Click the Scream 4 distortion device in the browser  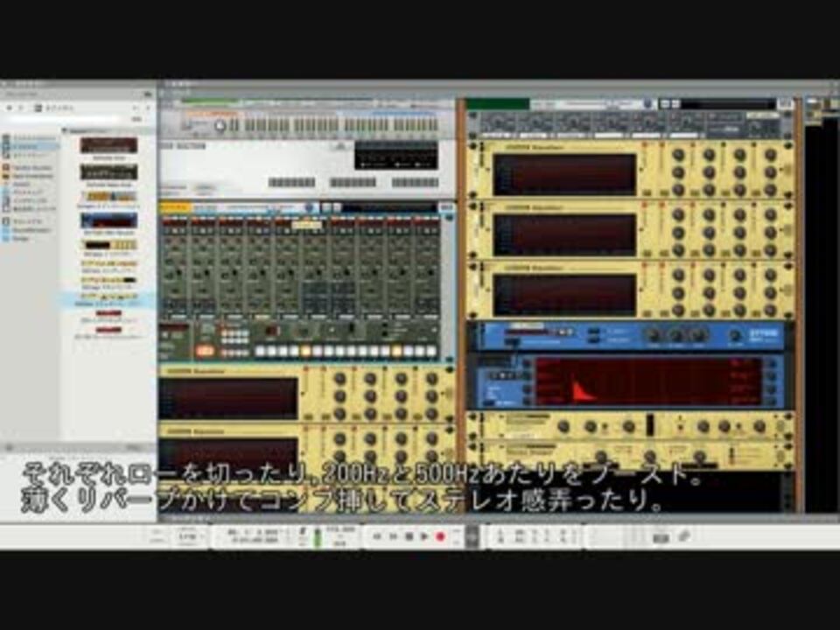[108, 197]
